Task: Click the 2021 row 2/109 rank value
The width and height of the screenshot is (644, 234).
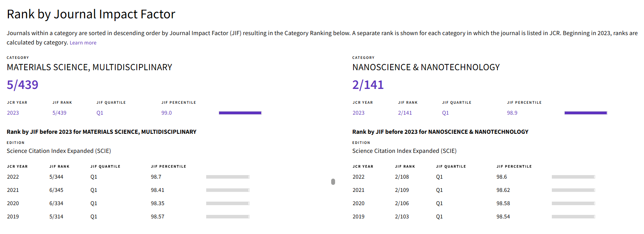Action: [x=402, y=190]
